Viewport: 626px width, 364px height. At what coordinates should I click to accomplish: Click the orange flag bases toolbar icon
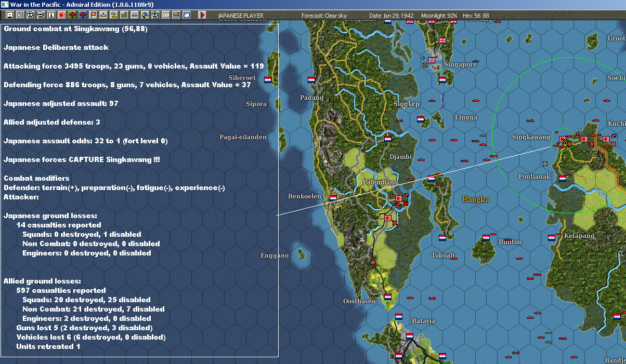point(93,15)
